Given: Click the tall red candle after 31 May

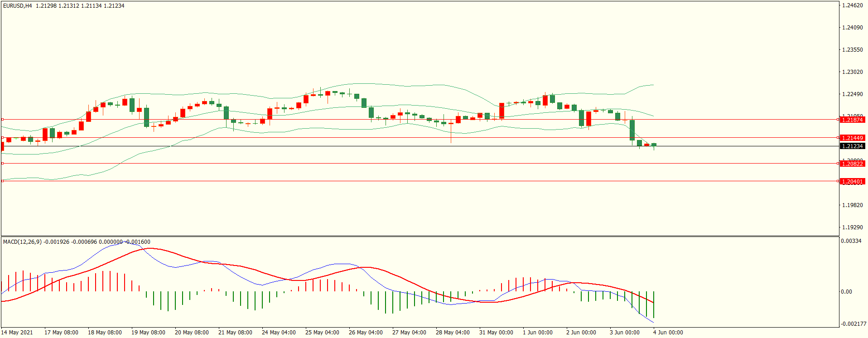Looking at the screenshot, I should point(502,111).
